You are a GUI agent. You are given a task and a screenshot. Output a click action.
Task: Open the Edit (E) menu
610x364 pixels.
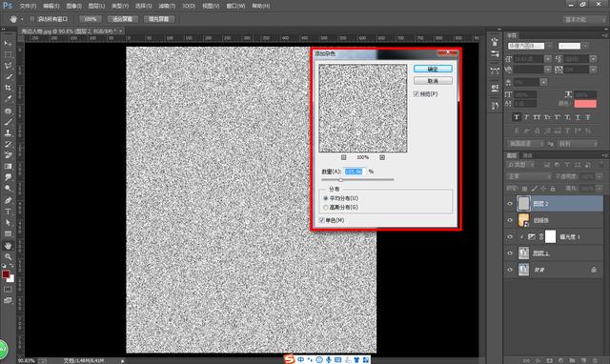(51, 6)
